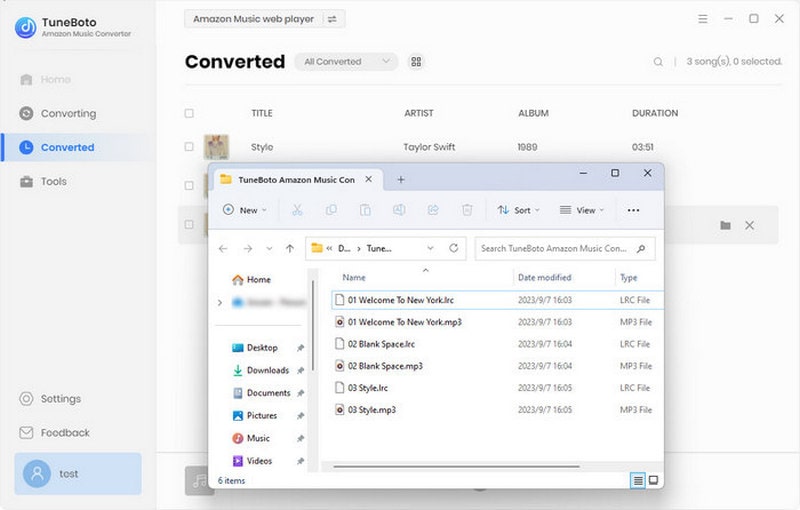800x510 pixels.
Task: Select 01 Welcome To New York.mp3
Action: pos(497,322)
